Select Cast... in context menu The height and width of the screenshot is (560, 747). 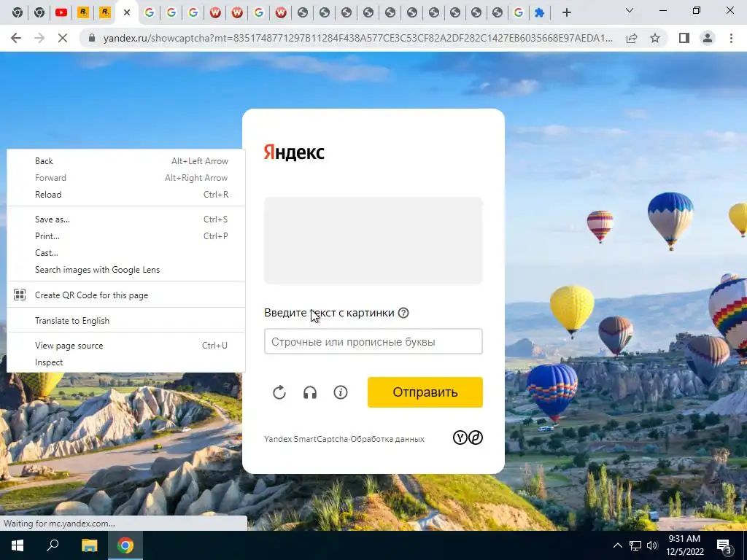(126, 253)
